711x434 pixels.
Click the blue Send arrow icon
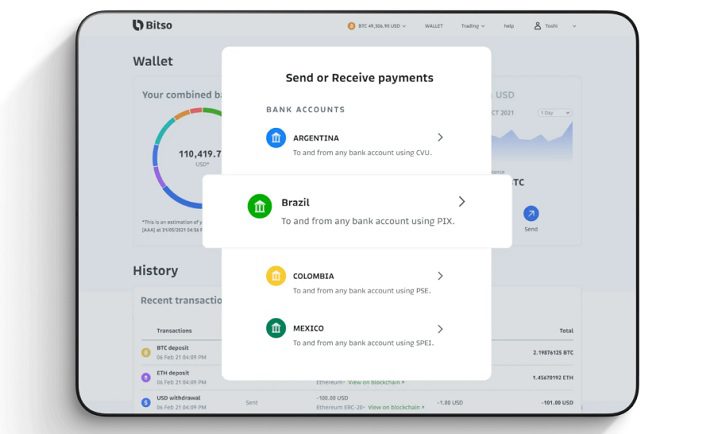[531, 213]
